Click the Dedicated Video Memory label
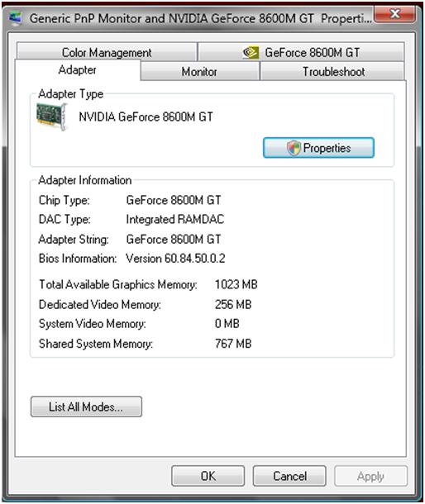425x504 pixels. 100,305
